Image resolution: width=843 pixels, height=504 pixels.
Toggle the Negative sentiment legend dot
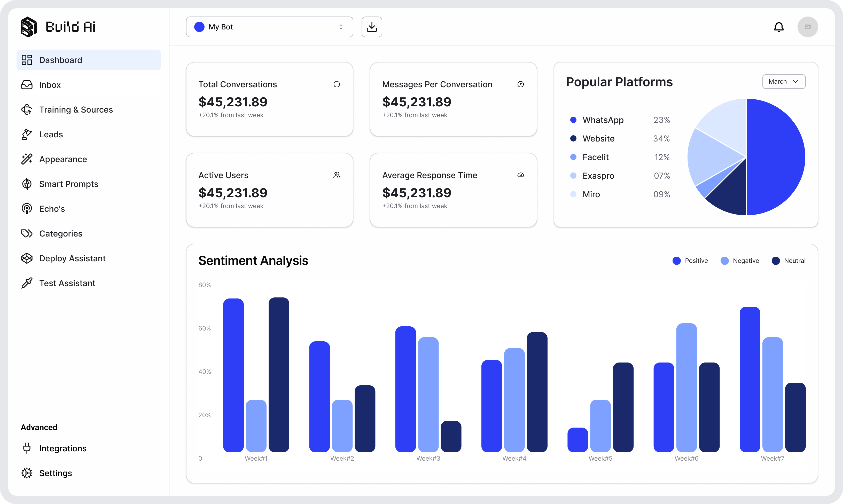click(x=725, y=261)
